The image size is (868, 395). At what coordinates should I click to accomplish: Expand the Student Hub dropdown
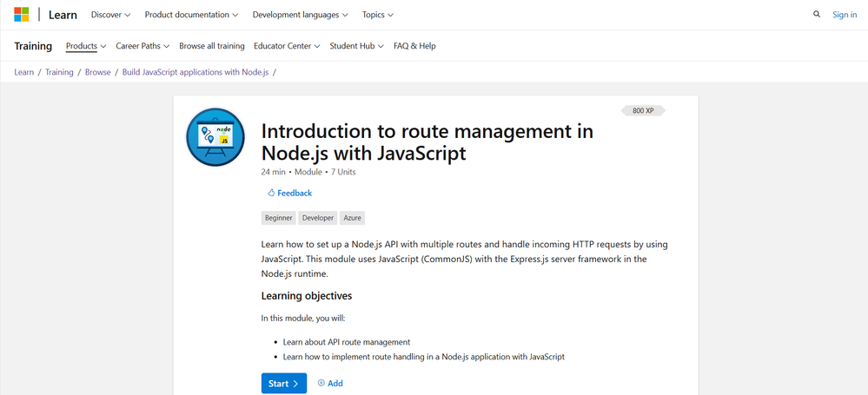(356, 46)
